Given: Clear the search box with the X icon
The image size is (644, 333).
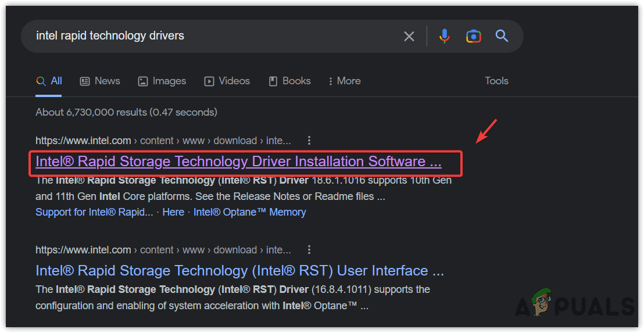Looking at the screenshot, I should pos(409,36).
